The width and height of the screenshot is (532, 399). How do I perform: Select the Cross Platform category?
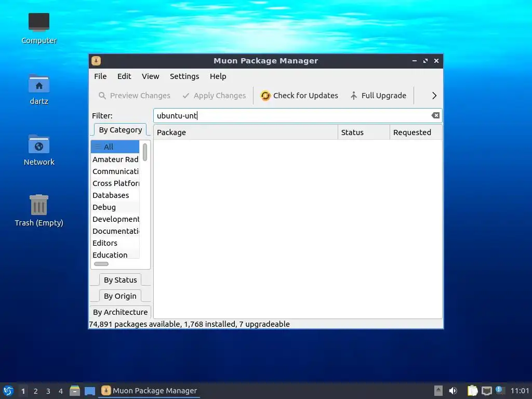(115, 183)
